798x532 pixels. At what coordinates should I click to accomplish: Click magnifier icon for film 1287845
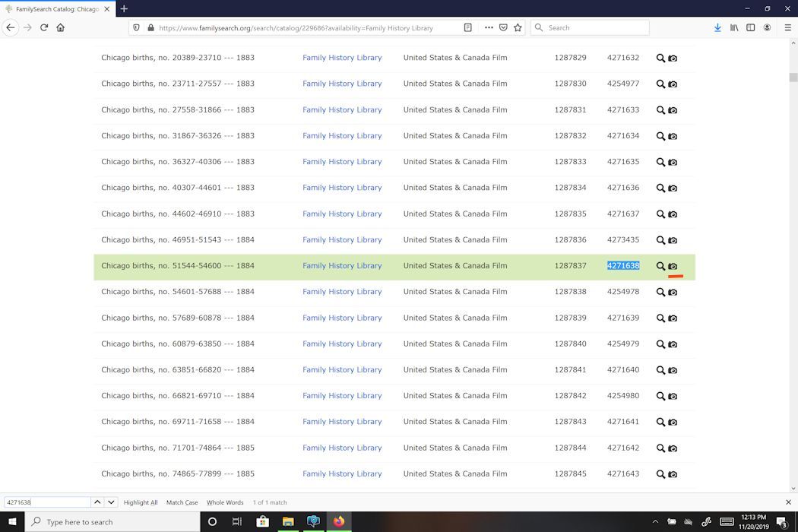pos(660,474)
